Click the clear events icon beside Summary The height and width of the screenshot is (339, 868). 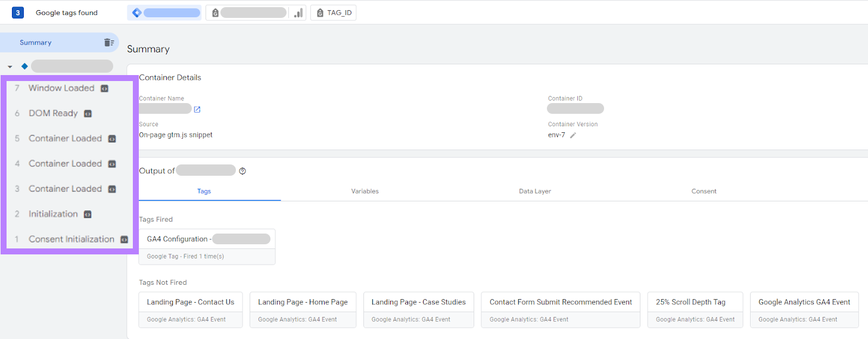click(x=108, y=42)
